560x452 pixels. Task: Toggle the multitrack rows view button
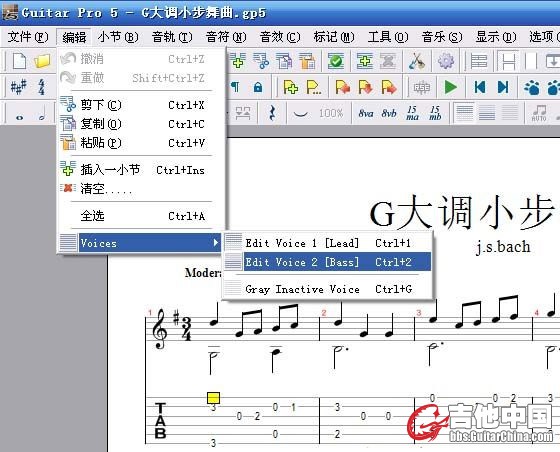coord(479,61)
